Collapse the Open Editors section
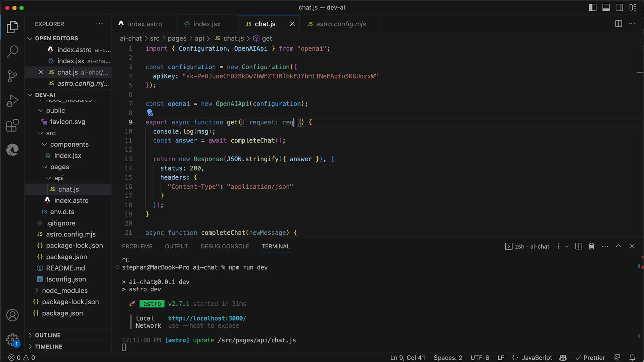The image size is (644, 362). [30, 38]
